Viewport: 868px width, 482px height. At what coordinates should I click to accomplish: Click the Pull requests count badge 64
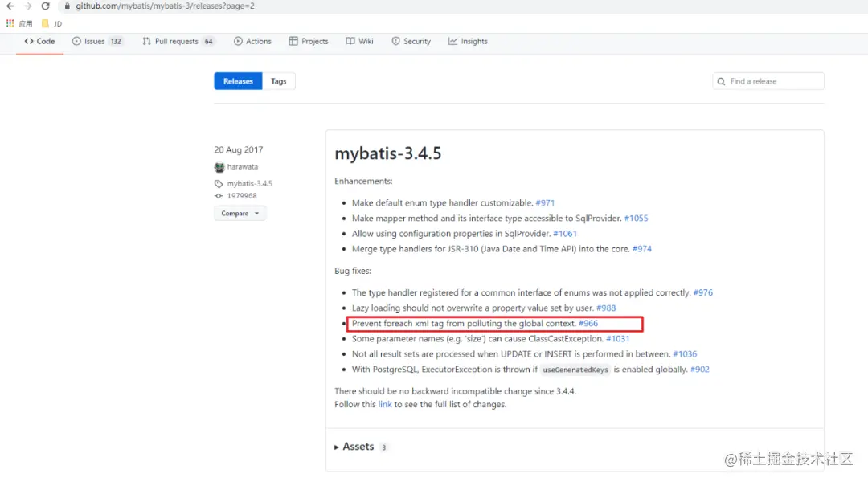click(209, 42)
